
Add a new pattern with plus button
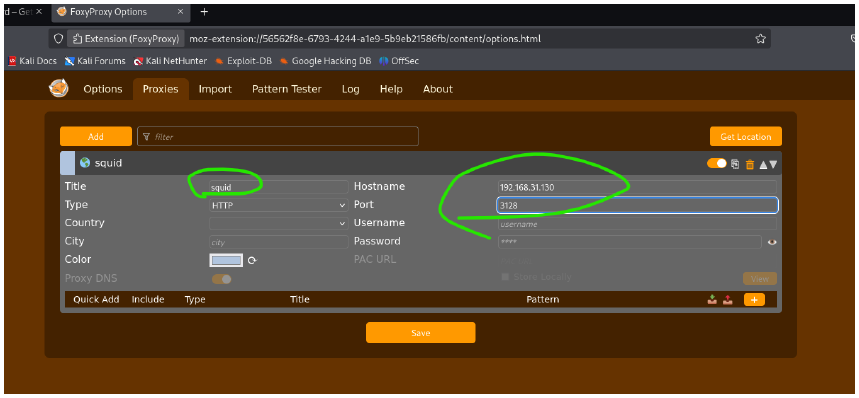point(754,299)
